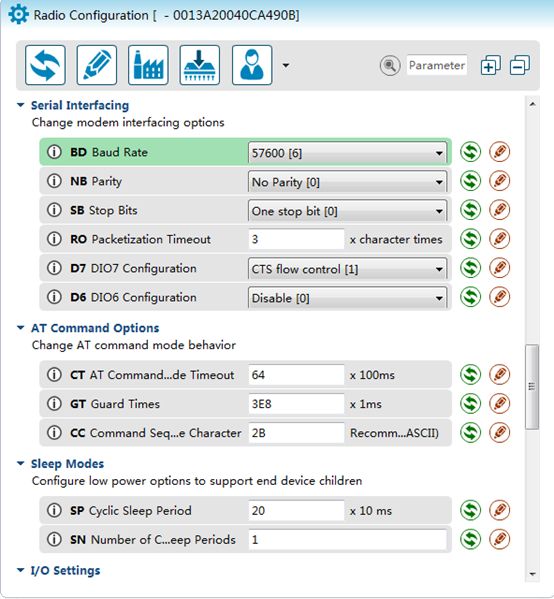Open the SB Stop Bits dropdown
554x599 pixels.
(x=347, y=211)
